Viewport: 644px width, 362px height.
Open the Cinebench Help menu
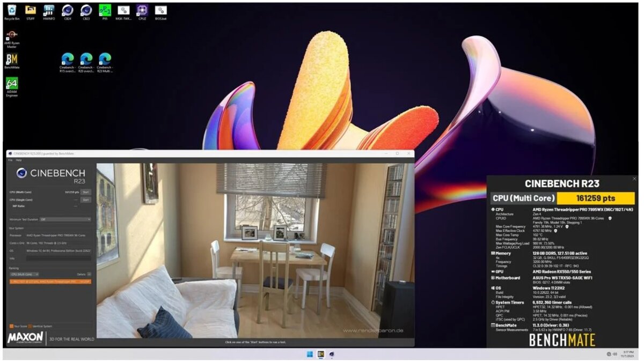pyautogui.click(x=19, y=160)
